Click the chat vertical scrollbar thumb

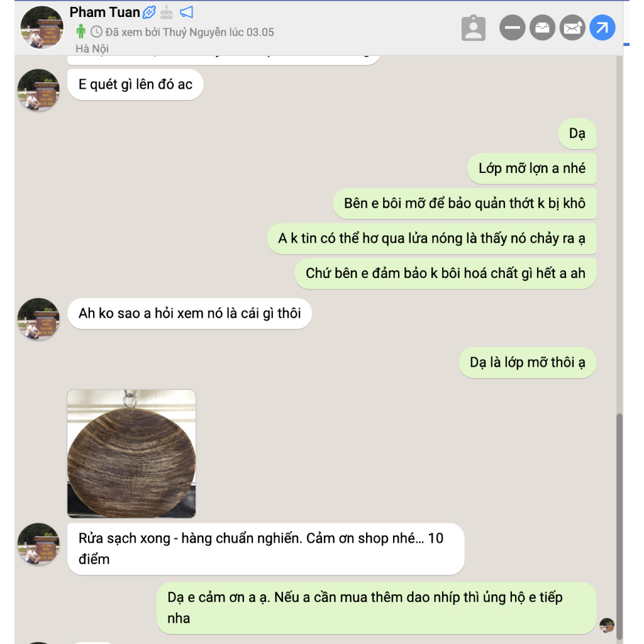619,526
